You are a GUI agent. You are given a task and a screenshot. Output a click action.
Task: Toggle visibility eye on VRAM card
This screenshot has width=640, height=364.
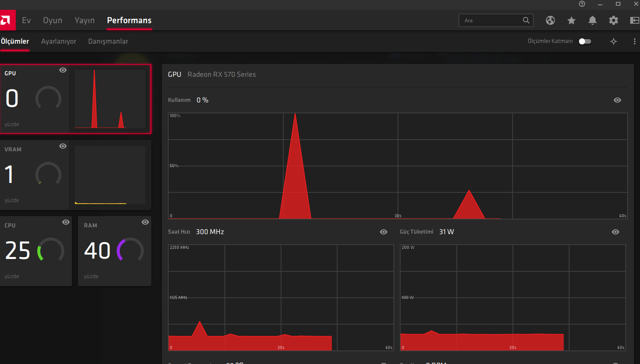(63, 146)
